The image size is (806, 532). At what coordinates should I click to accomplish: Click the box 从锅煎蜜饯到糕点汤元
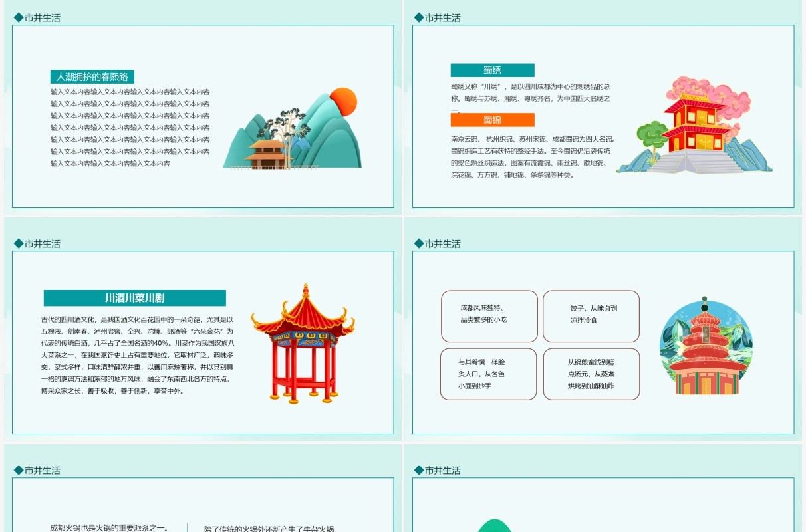click(x=591, y=374)
